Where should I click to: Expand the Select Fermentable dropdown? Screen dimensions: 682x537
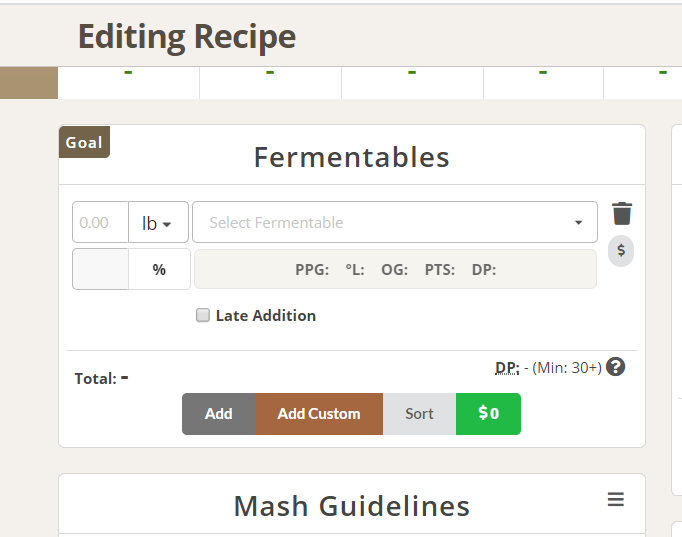coord(395,222)
